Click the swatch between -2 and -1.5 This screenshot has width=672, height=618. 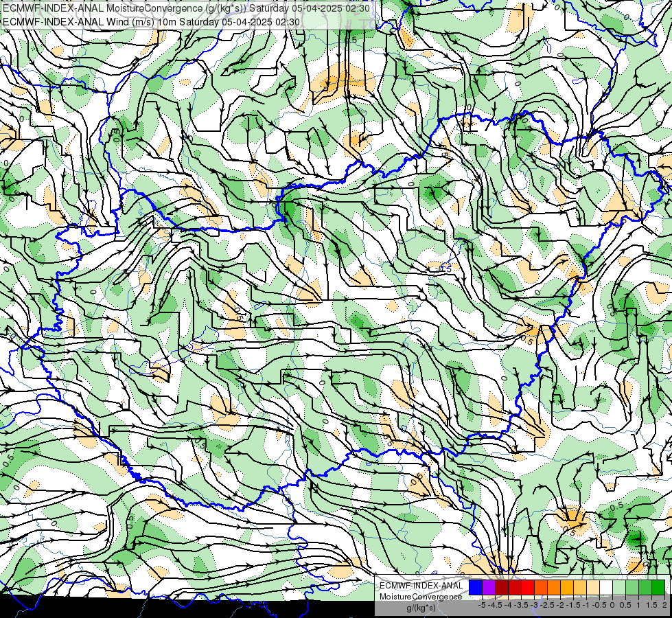point(567,587)
